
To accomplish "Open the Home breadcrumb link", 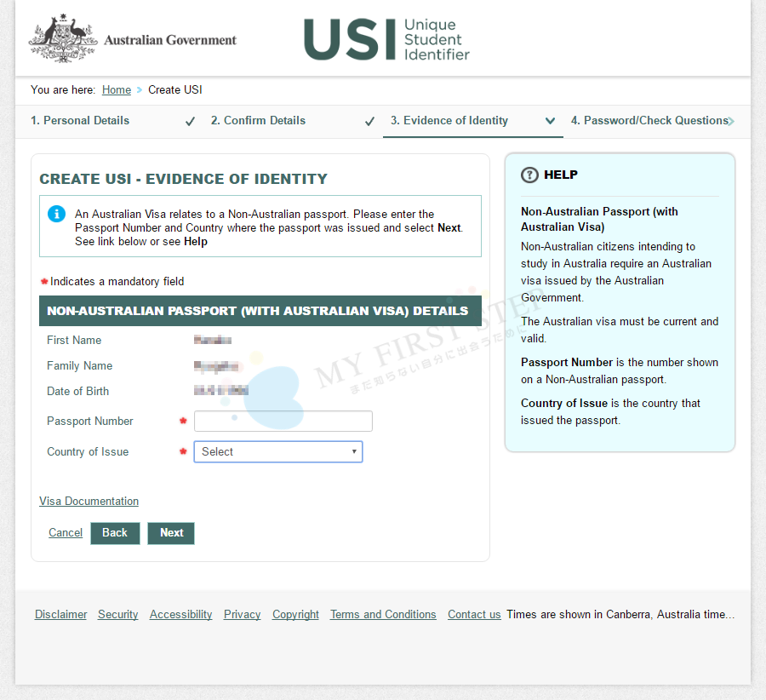I will click(117, 89).
